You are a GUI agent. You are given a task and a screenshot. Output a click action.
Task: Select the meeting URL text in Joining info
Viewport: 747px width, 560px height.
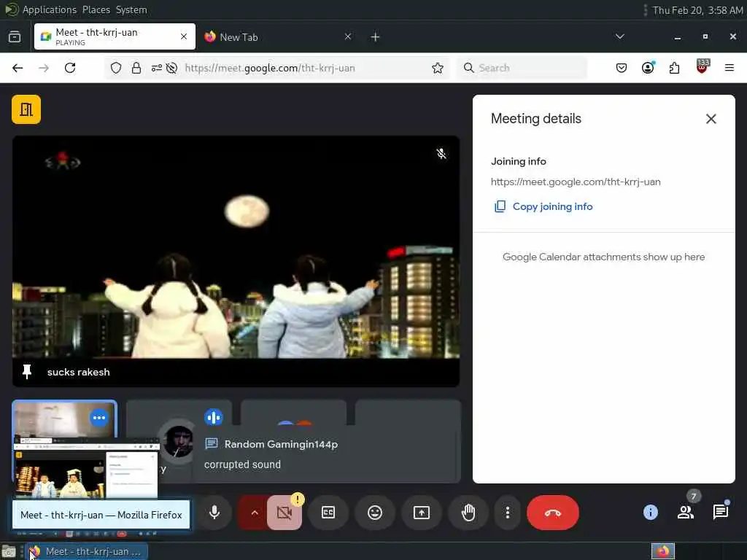coord(576,182)
